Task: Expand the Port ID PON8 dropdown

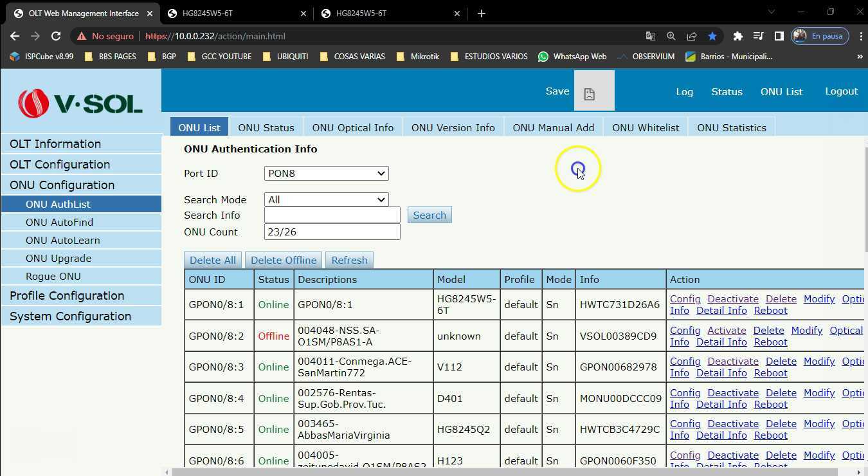Action: coord(326,174)
